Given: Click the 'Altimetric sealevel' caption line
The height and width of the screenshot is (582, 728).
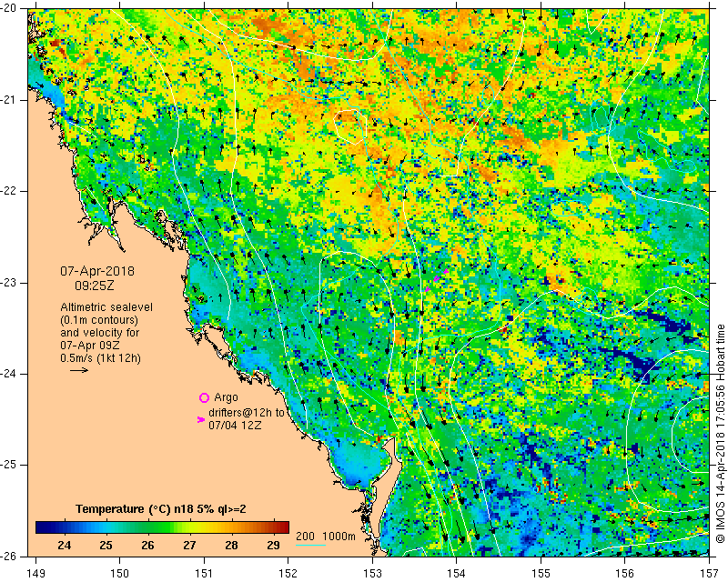Looking at the screenshot, I should point(106,307).
